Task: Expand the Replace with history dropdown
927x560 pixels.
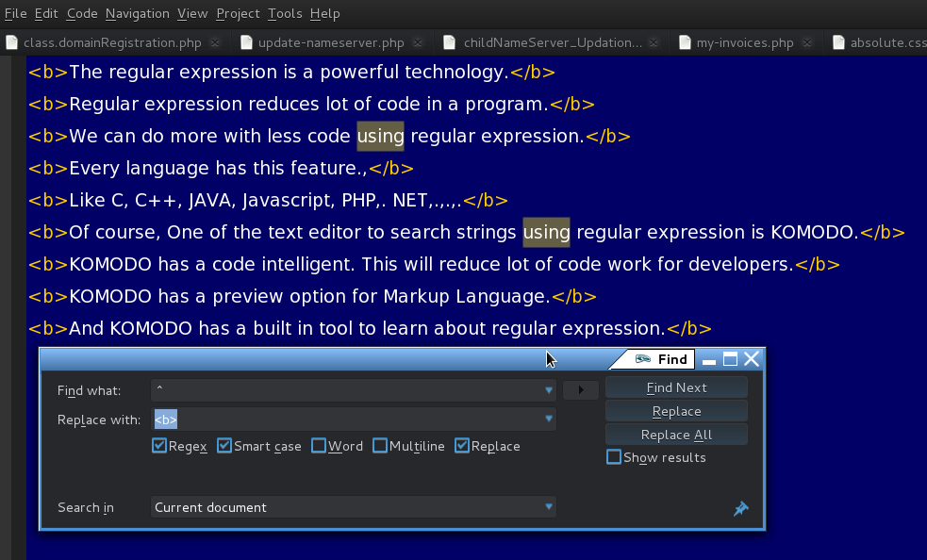Action: point(549,419)
